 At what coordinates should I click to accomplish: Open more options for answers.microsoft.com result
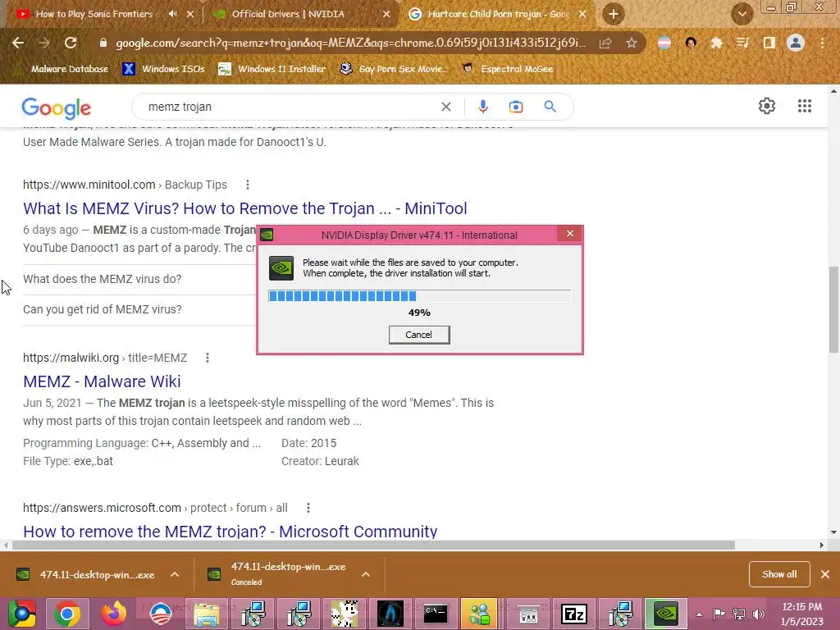[x=308, y=508]
